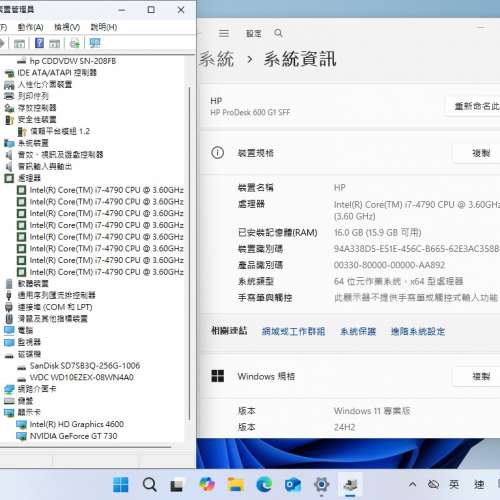Select the 電腦 category
Screen dimensions: 500x500
[25, 330]
